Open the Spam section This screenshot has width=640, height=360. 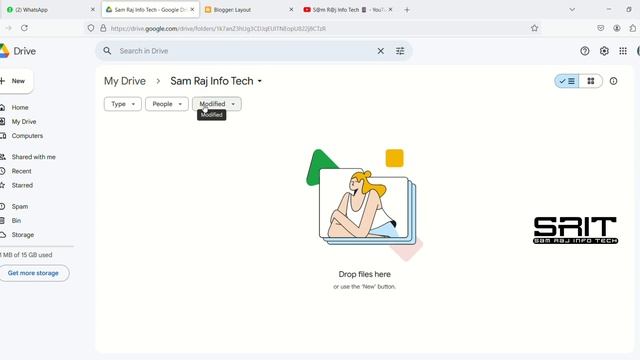tap(20, 207)
